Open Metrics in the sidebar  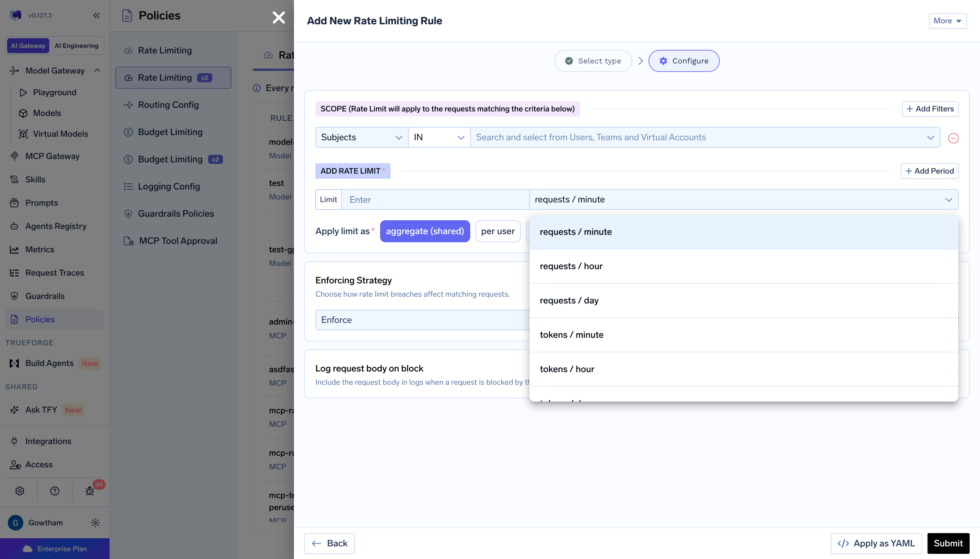40,250
